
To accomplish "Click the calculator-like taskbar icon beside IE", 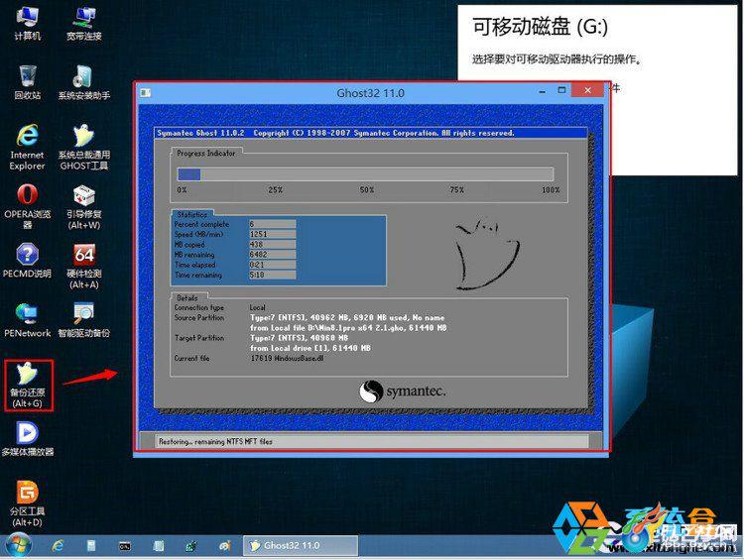I will [91, 546].
